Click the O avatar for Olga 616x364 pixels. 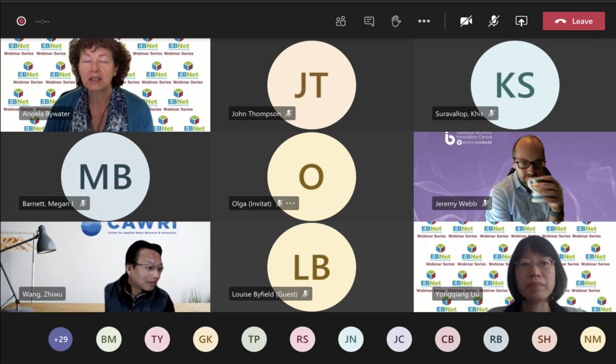(x=312, y=176)
